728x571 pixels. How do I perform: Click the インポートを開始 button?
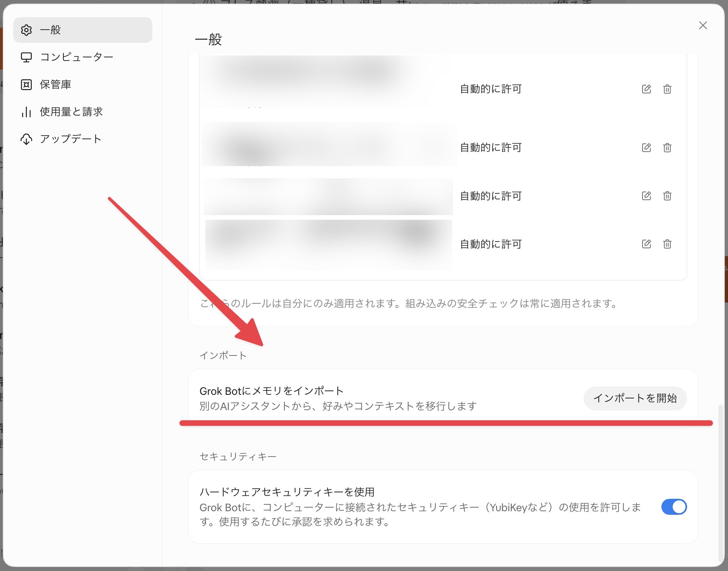point(635,398)
